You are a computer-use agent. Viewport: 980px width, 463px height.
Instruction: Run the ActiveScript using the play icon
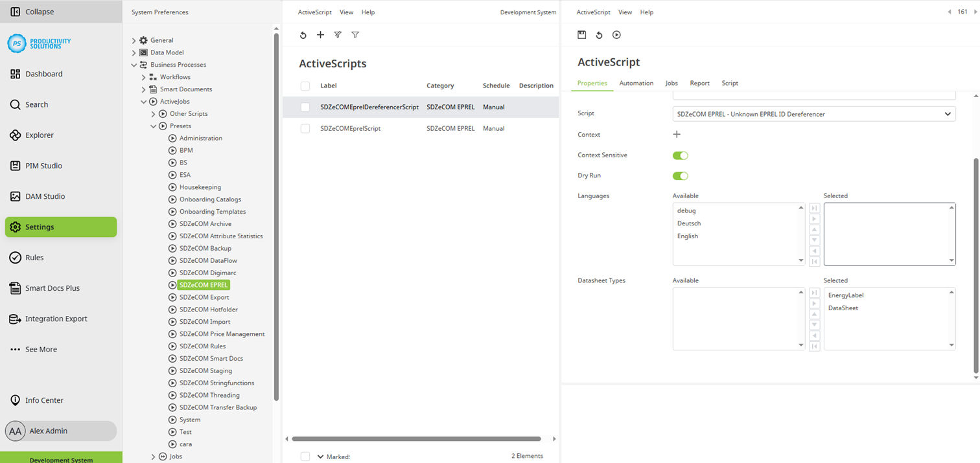tap(616, 35)
